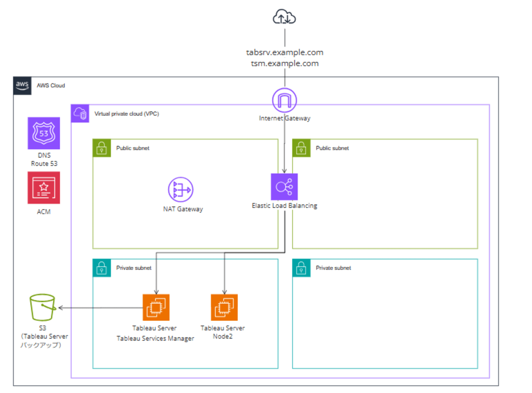Click the ACM label
The height and width of the screenshot is (393, 532).
pyautogui.click(x=44, y=212)
